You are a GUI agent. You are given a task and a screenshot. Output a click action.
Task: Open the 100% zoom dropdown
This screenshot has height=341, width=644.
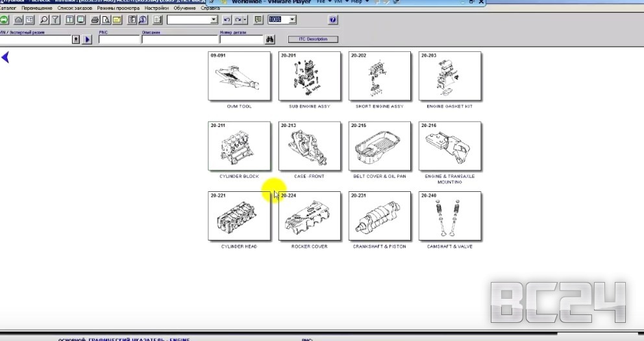coord(292,20)
